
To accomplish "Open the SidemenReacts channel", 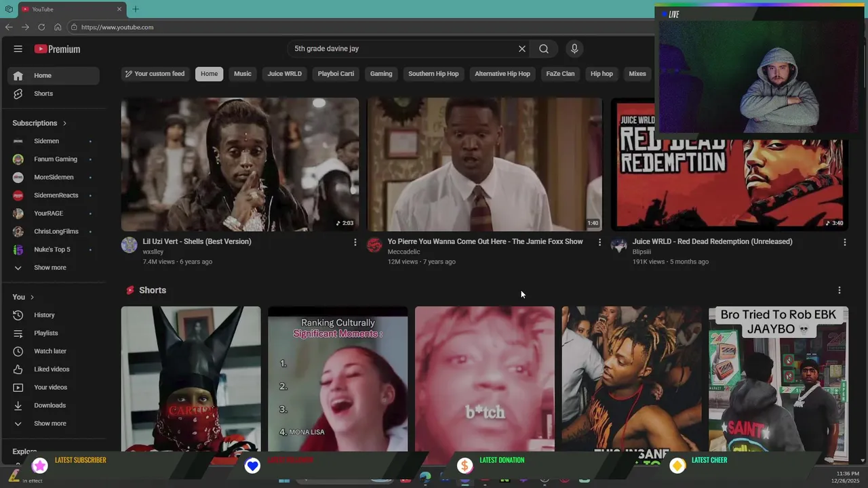I will [54, 195].
